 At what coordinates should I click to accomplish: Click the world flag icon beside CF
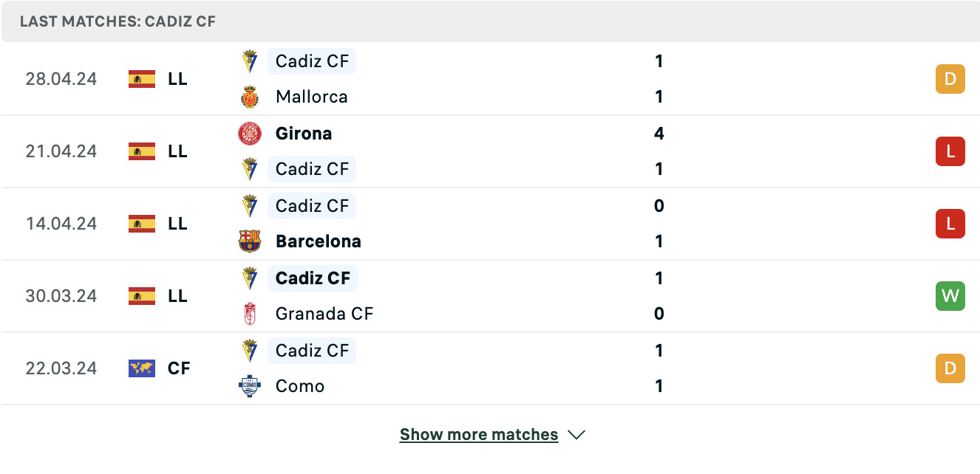click(x=142, y=368)
